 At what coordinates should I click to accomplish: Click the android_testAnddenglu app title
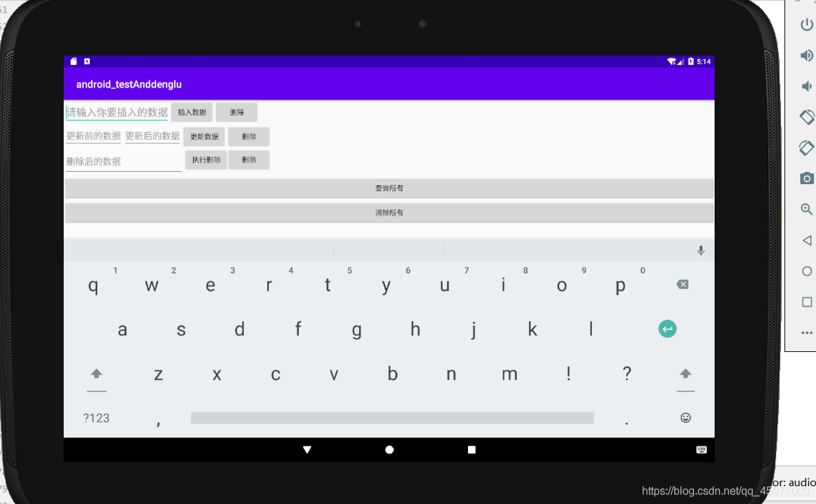pos(129,84)
